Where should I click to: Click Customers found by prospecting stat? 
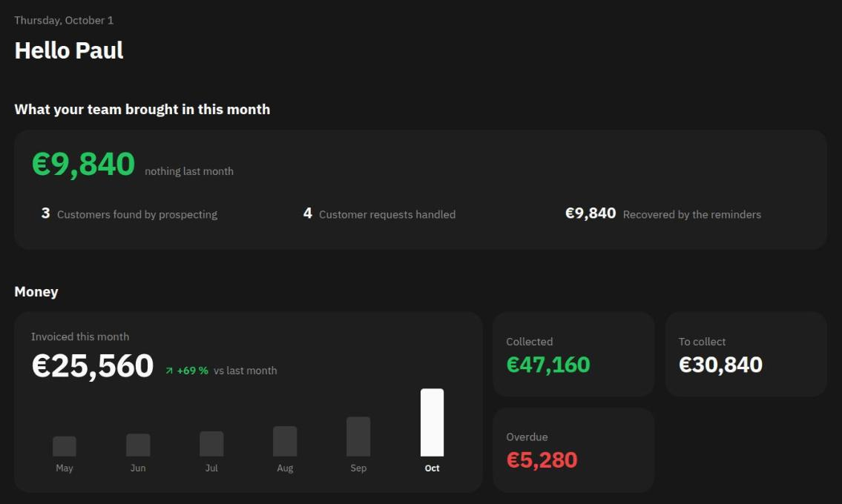[129, 213]
